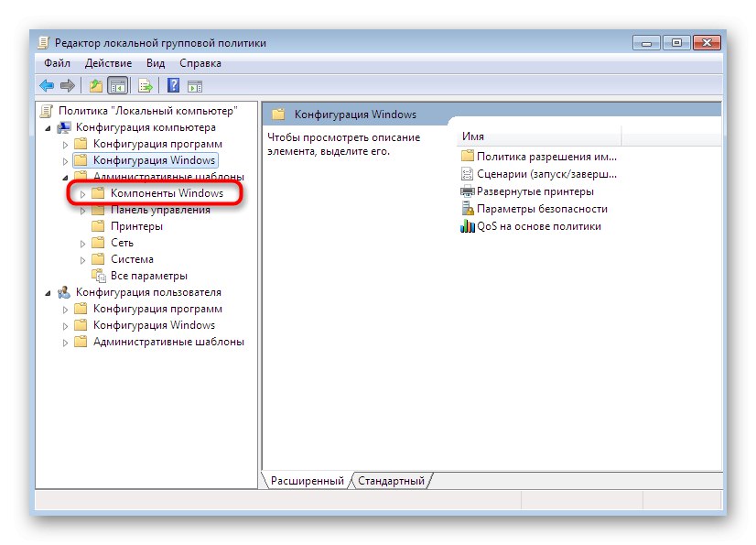Open the Действие menu
Screen dimensions: 756x545
pos(109,62)
